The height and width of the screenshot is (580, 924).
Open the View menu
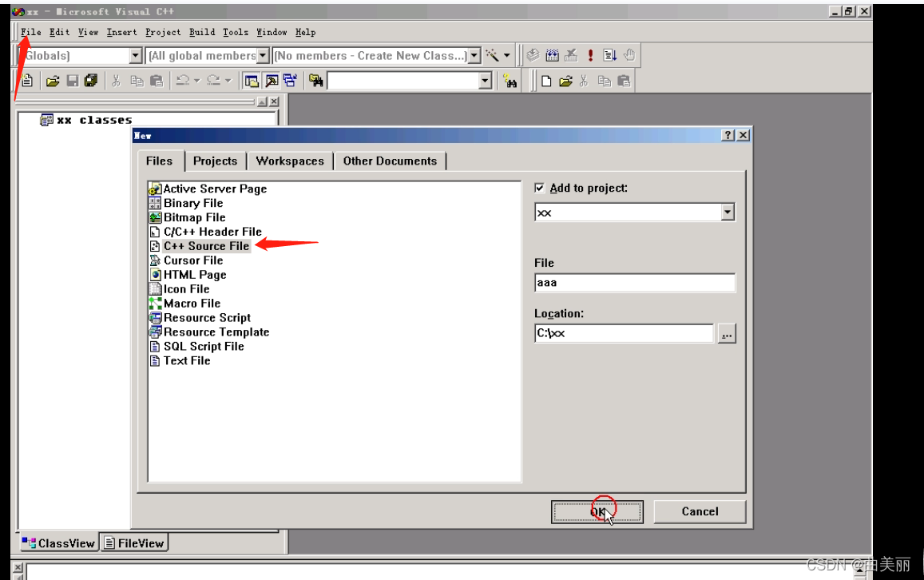[x=89, y=33]
